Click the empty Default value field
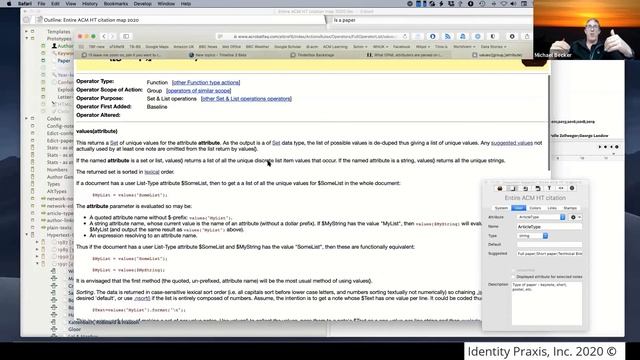This screenshot has height=360, width=640. [x=549, y=244]
